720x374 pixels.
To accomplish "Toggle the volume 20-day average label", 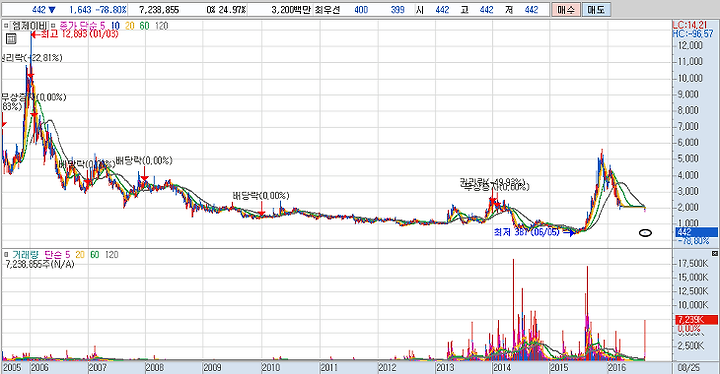I will [80, 255].
